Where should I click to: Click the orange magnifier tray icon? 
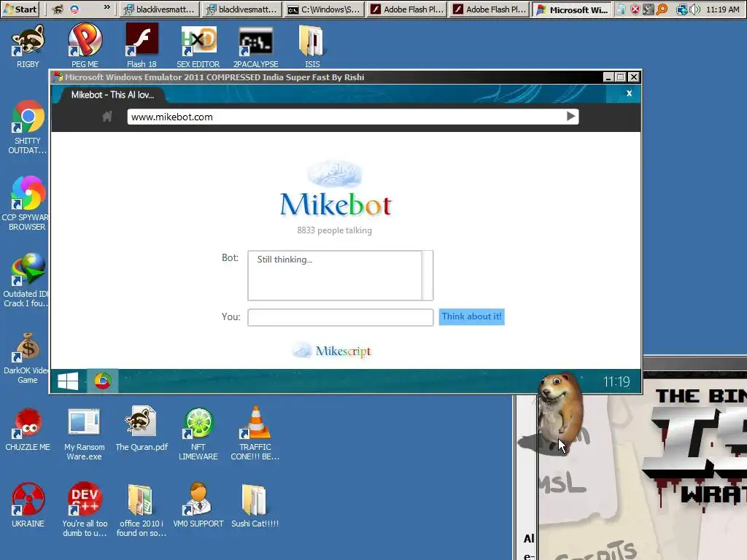662,9
